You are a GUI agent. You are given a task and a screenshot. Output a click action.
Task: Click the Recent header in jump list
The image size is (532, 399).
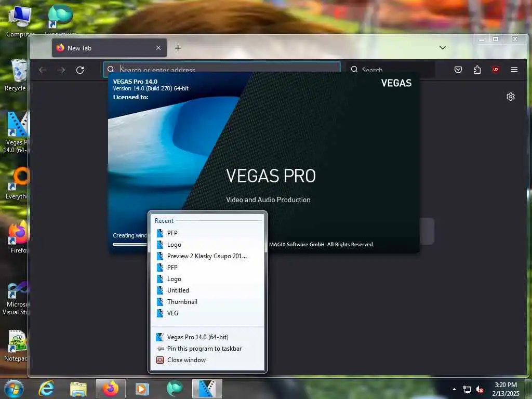point(164,221)
